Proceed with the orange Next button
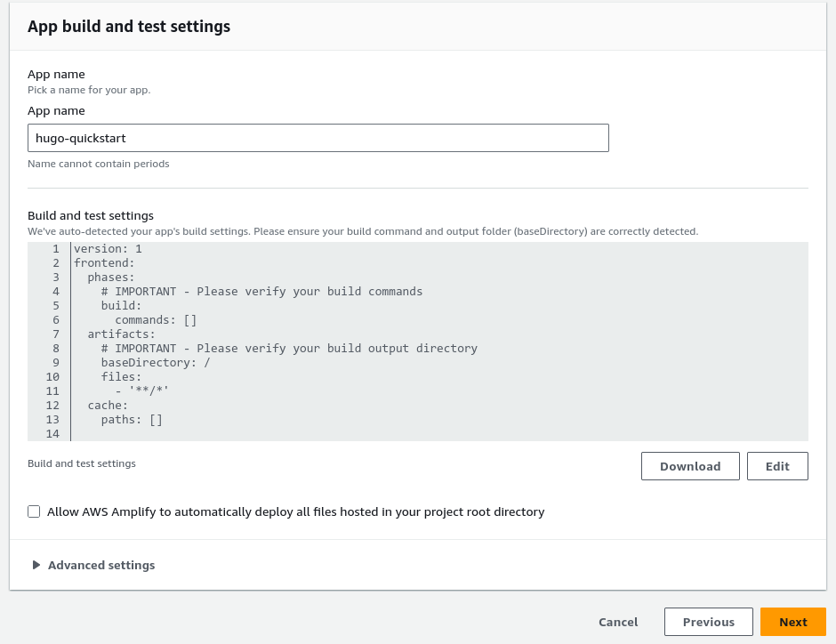 792,622
